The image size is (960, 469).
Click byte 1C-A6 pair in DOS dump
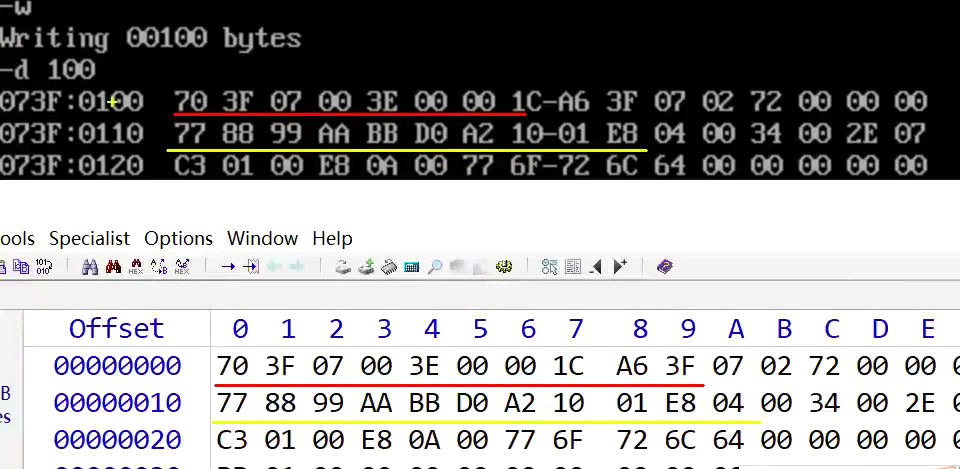[550, 101]
